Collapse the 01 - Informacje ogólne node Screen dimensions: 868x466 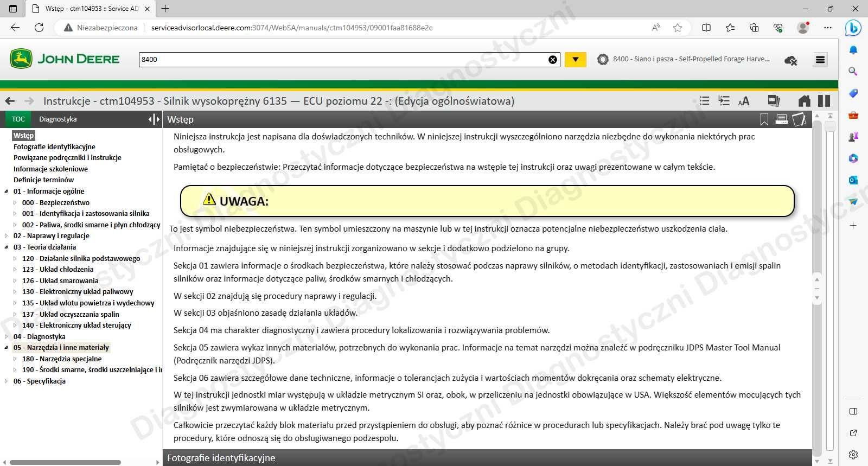pyautogui.click(x=7, y=191)
